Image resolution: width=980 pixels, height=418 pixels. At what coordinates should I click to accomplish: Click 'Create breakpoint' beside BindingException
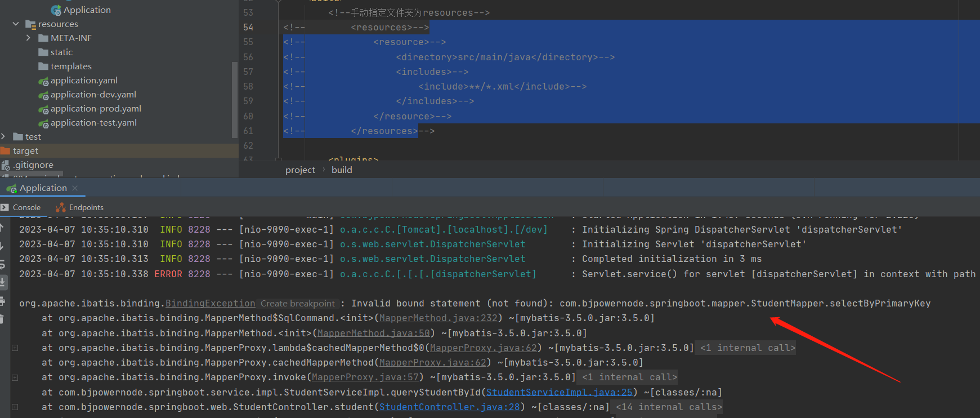pos(298,304)
